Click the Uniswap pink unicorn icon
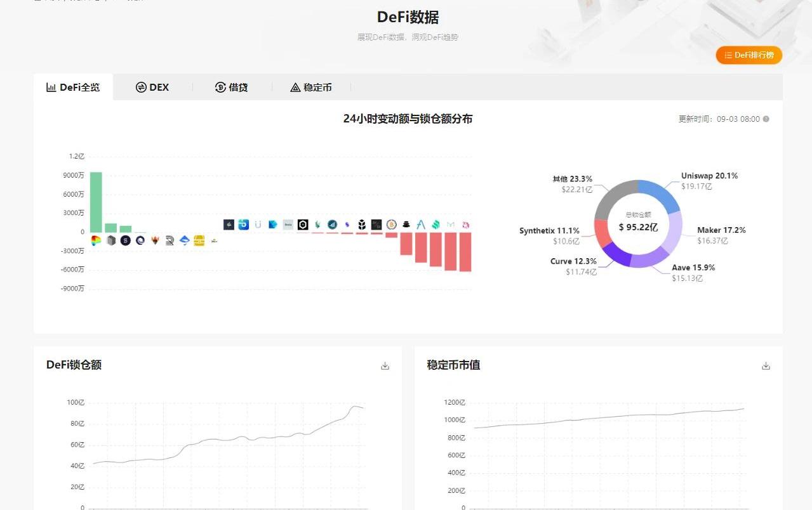 point(465,225)
